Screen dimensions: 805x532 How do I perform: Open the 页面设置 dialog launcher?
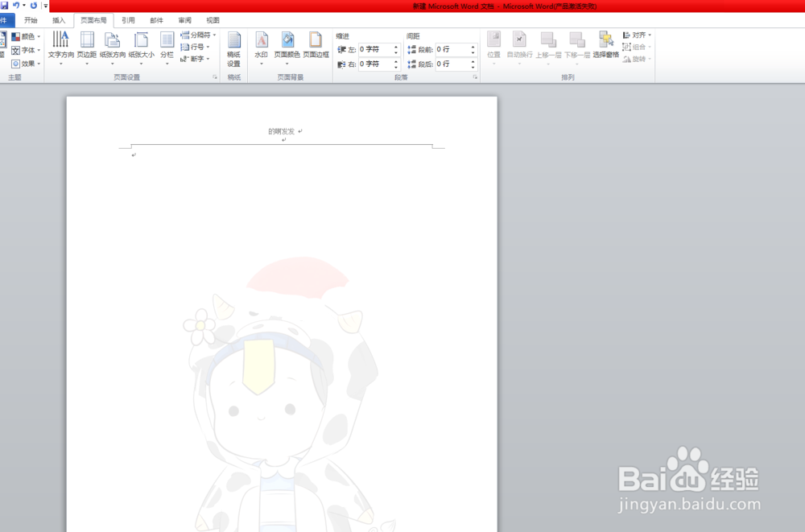point(215,77)
